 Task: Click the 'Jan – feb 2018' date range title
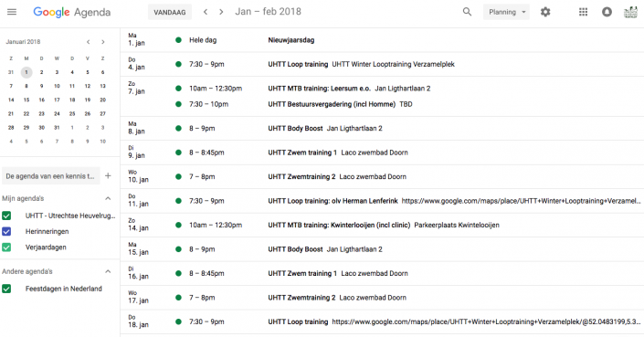coord(269,12)
